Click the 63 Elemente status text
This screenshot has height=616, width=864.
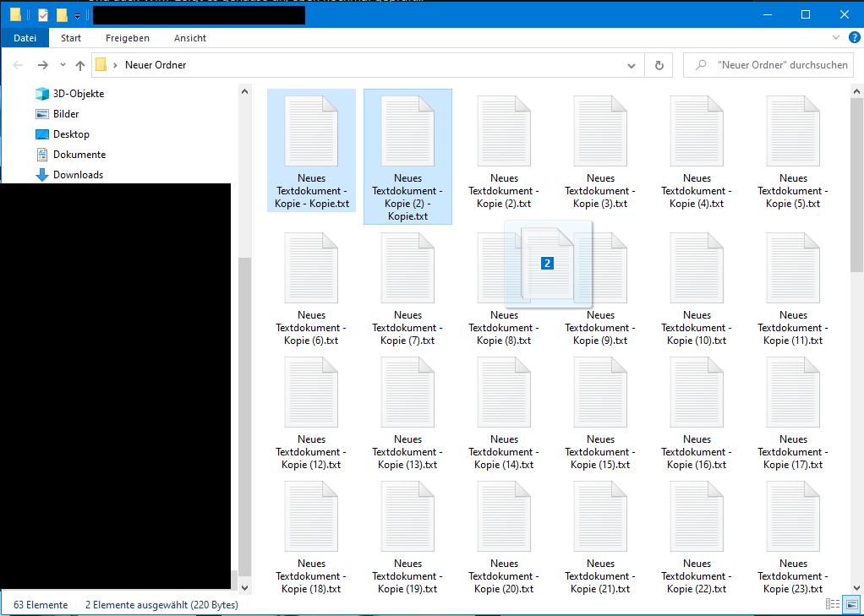point(41,605)
